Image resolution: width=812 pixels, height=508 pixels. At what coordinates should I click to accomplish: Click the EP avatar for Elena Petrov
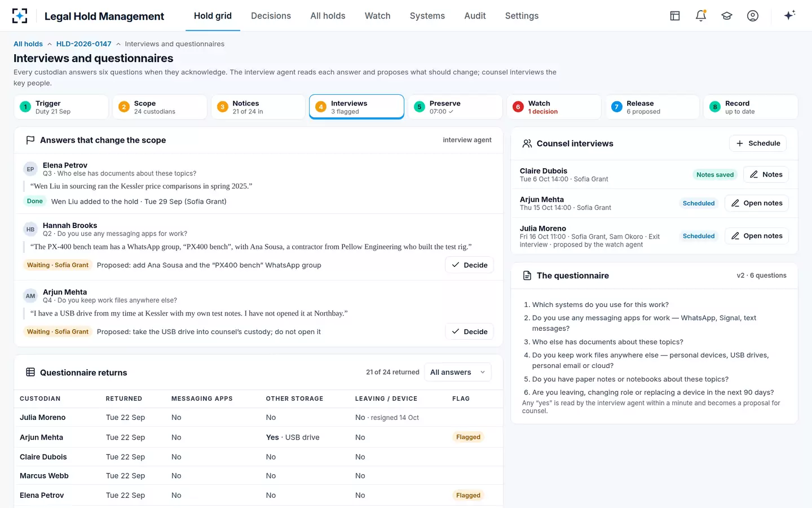point(30,169)
